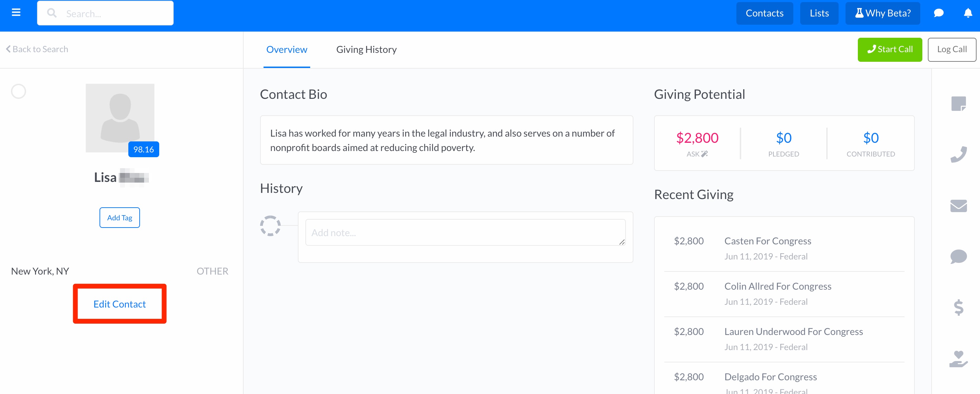Go back using Back to Search chevron
This screenshot has width=980, height=394.
[x=37, y=49]
